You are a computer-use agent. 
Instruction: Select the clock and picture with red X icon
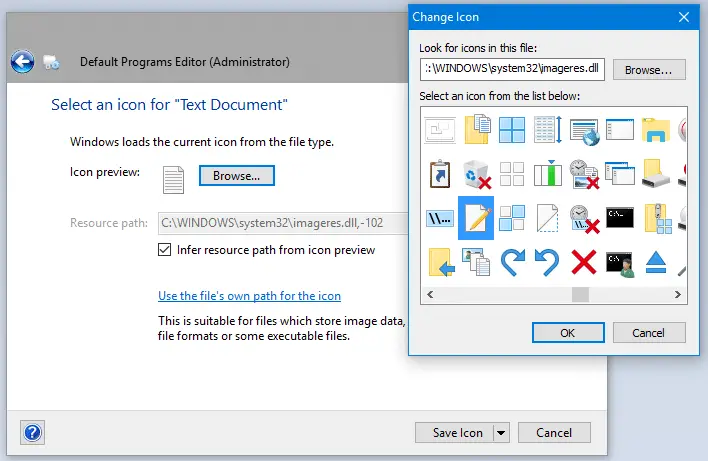(584, 174)
